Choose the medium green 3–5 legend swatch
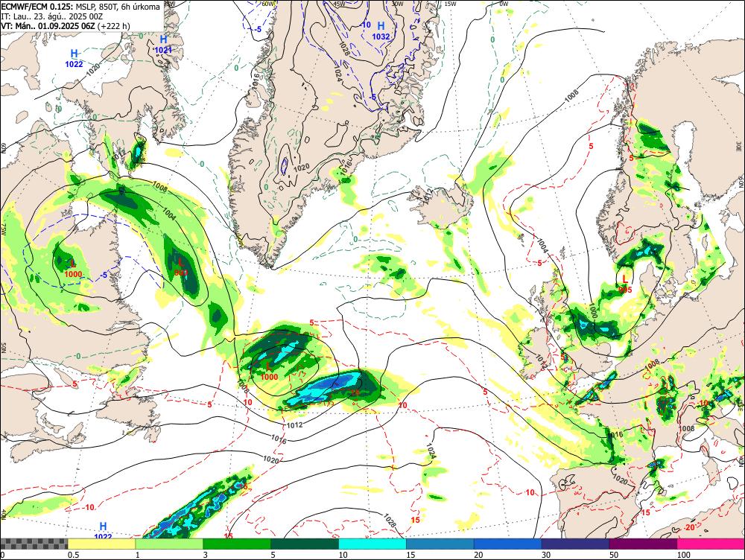The image size is (745, 560). click(x=237, y=544)
